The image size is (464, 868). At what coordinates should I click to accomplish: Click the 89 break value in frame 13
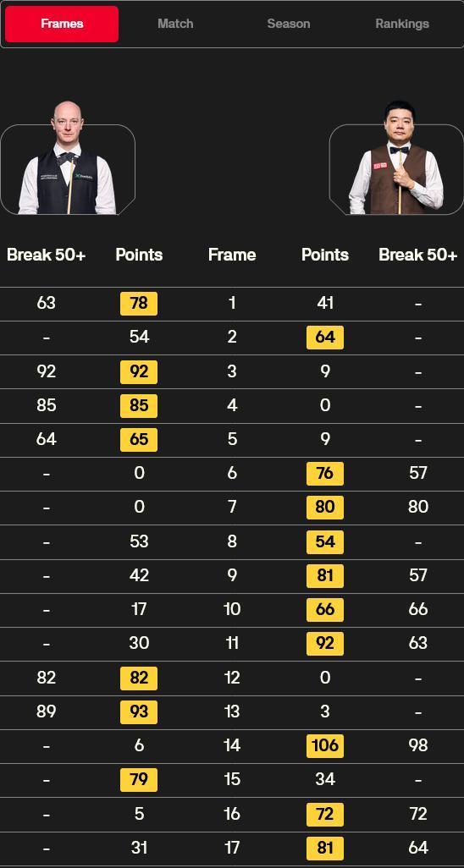click(x=46, y=711)
